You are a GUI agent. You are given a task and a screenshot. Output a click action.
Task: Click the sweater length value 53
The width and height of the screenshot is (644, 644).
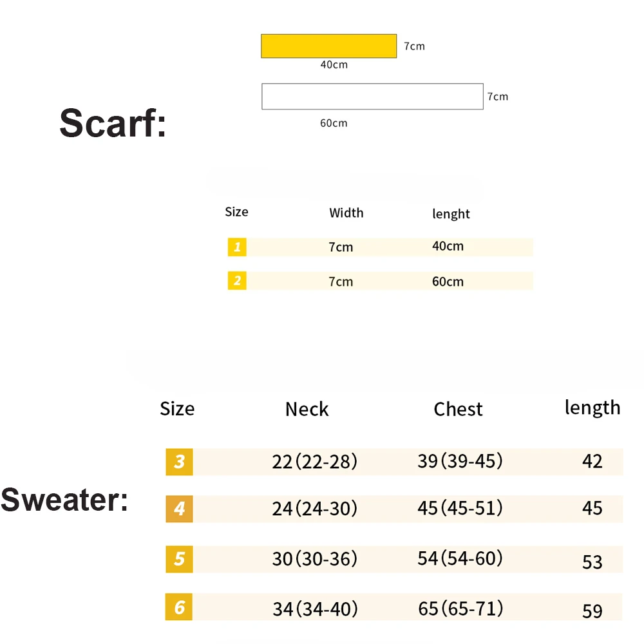(x=592, y=562)
